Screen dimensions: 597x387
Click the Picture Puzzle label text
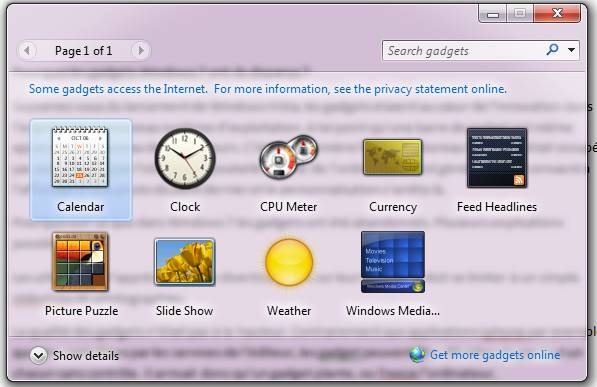click(81, 311)
